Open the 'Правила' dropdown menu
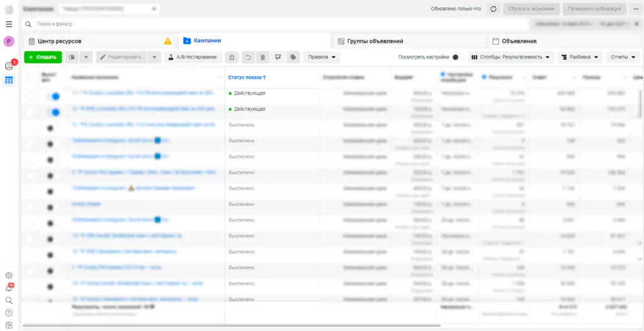Viewport: 644px width, 331px height. tap(321, 57)
